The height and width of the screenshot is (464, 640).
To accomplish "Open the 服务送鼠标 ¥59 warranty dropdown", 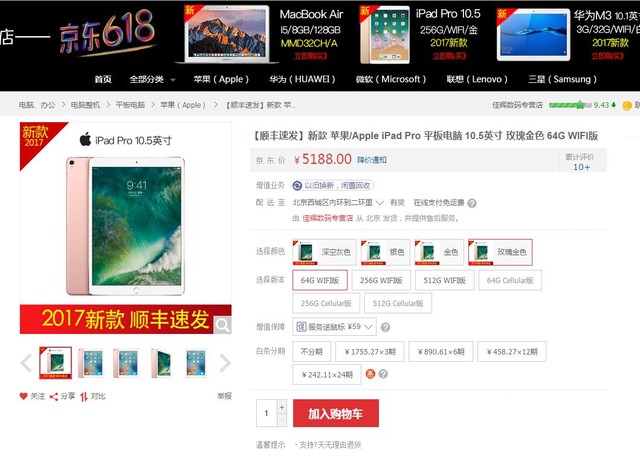I will (334, 327).
